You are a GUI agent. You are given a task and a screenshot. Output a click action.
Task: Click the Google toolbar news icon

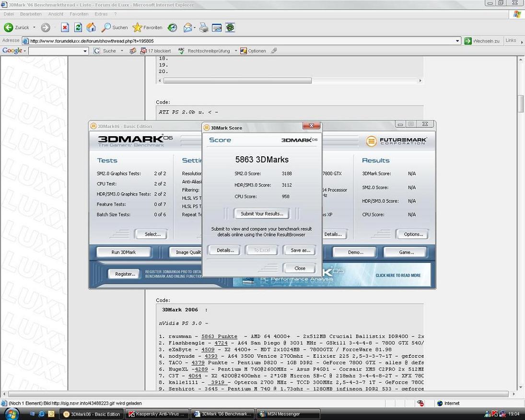[133, 51]
